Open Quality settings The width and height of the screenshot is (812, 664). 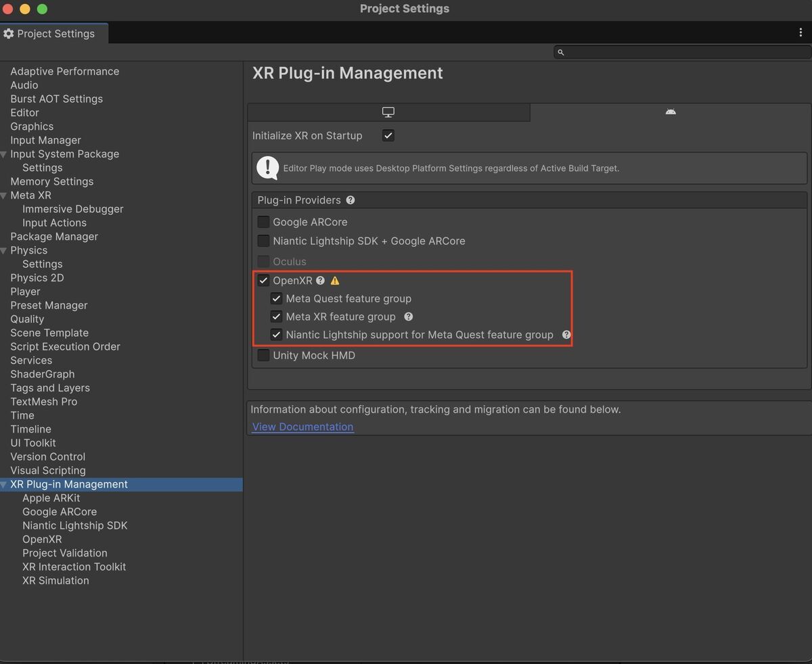27,319
